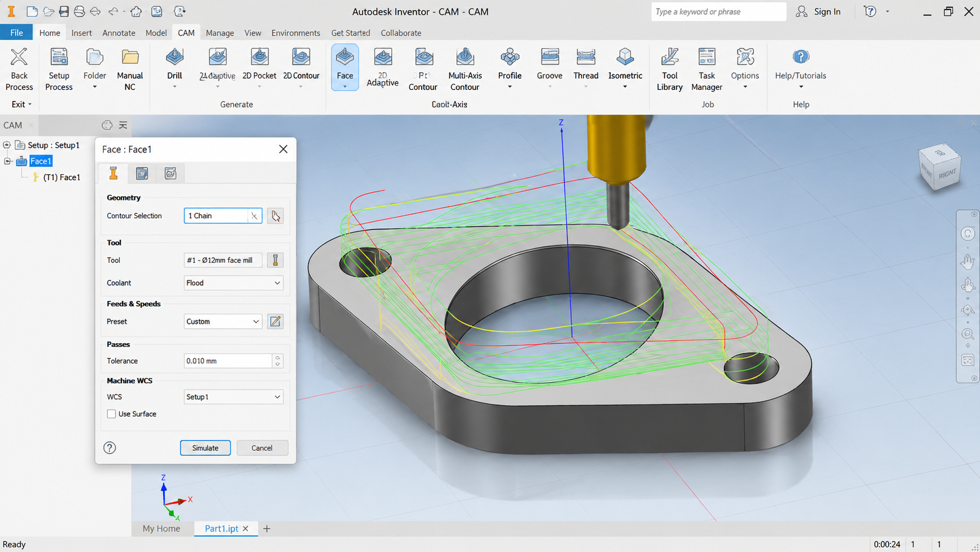Click the keyword search box
Viewport: 980px width, 552px height.
click(x=718, y=11)
